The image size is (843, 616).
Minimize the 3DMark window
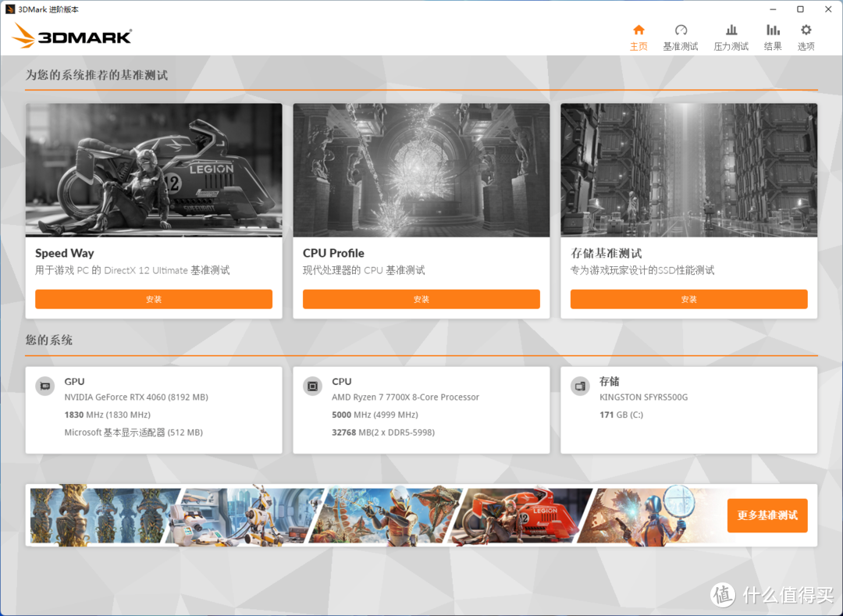click(773, 9)
